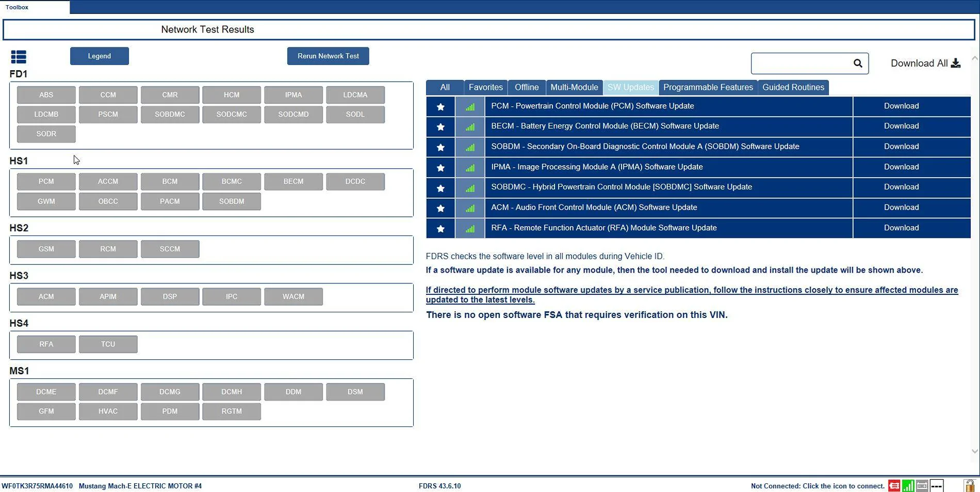The height and width of the screenshot is (492, 980).
Task: Open the Programmable Features tab
Action: (708, 87)
